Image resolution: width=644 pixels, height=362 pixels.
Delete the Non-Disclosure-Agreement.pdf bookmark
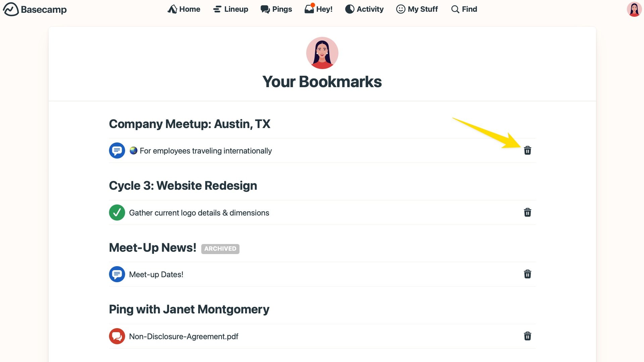point(527,336)
